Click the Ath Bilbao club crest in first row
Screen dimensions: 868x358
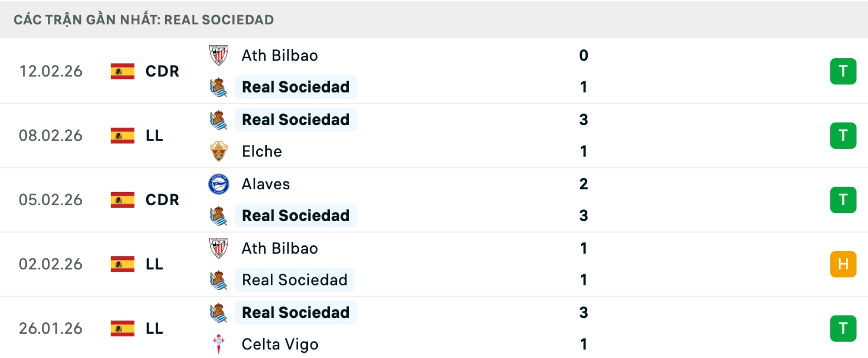(x=218, y=55)
